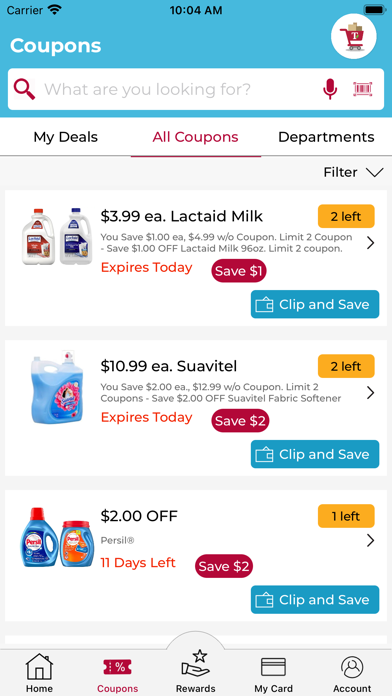Clip and Save the Lactaid Milk coupon
This screenshot has width=392, height=696.
[x=315, y=304]
